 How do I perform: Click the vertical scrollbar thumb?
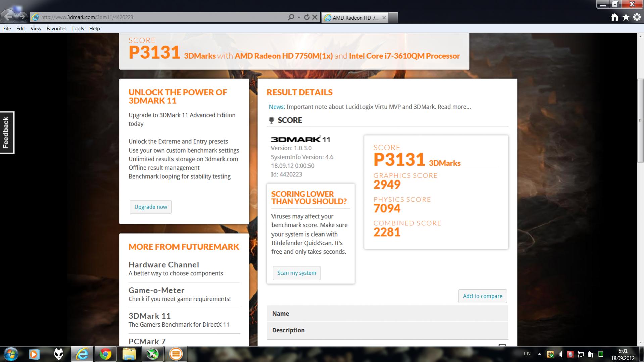[x=640, y=121]
